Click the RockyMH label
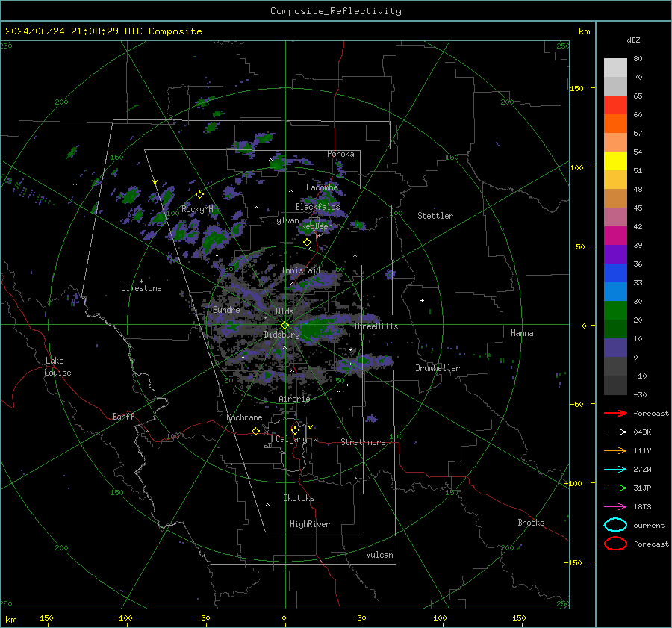 (197, 209)
